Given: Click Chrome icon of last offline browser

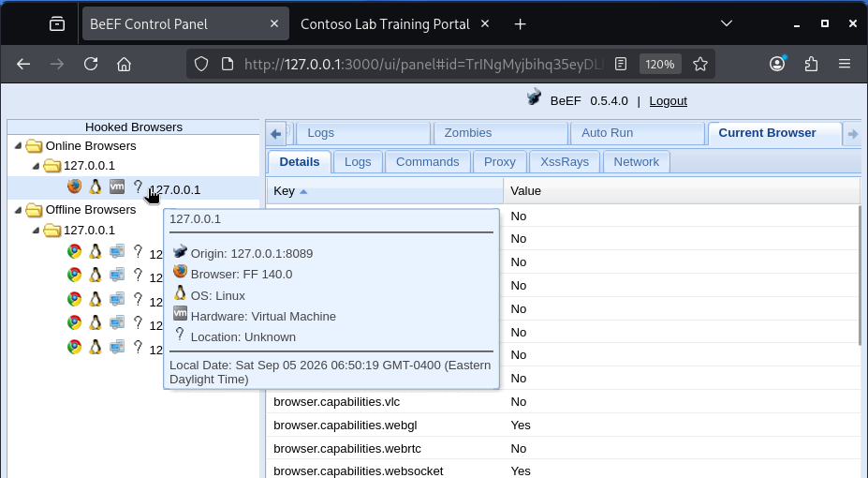Looking at the screenshot, I should point(74,347).
